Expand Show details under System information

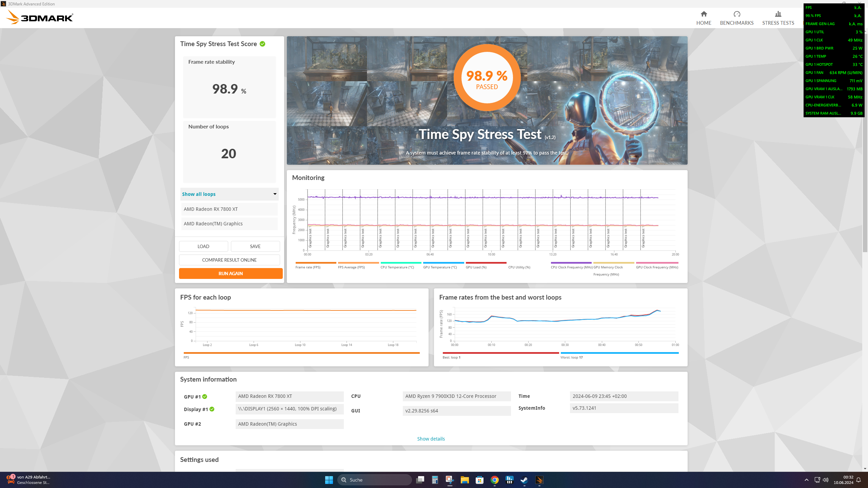point(431,439)
